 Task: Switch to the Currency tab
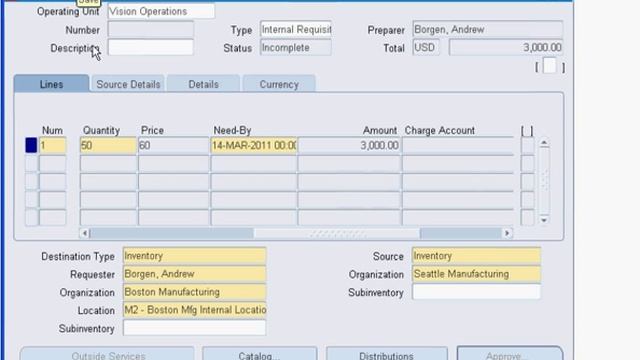click(279, 84)
